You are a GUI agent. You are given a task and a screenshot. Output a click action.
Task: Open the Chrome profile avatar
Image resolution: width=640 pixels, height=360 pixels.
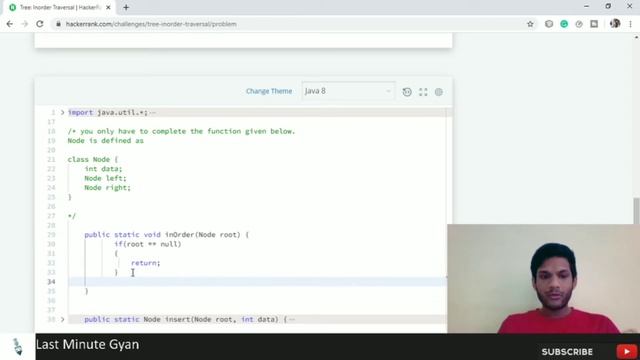point(615,24)
